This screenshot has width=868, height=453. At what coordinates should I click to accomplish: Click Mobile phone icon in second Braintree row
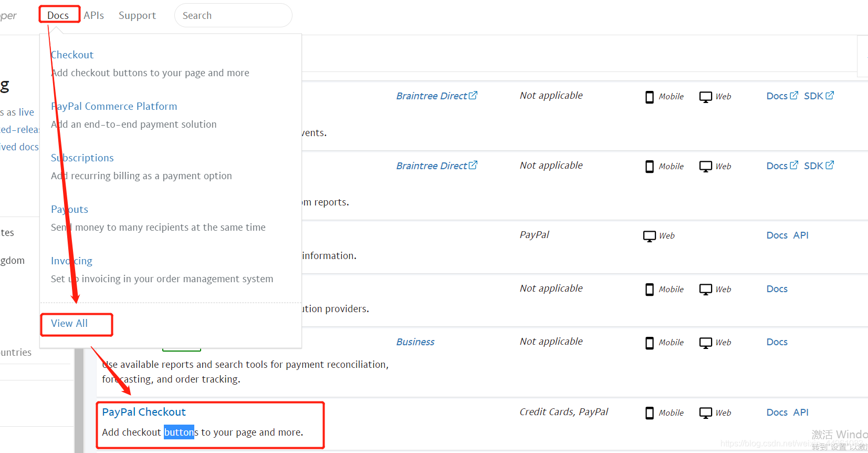[x=650, y=167]
